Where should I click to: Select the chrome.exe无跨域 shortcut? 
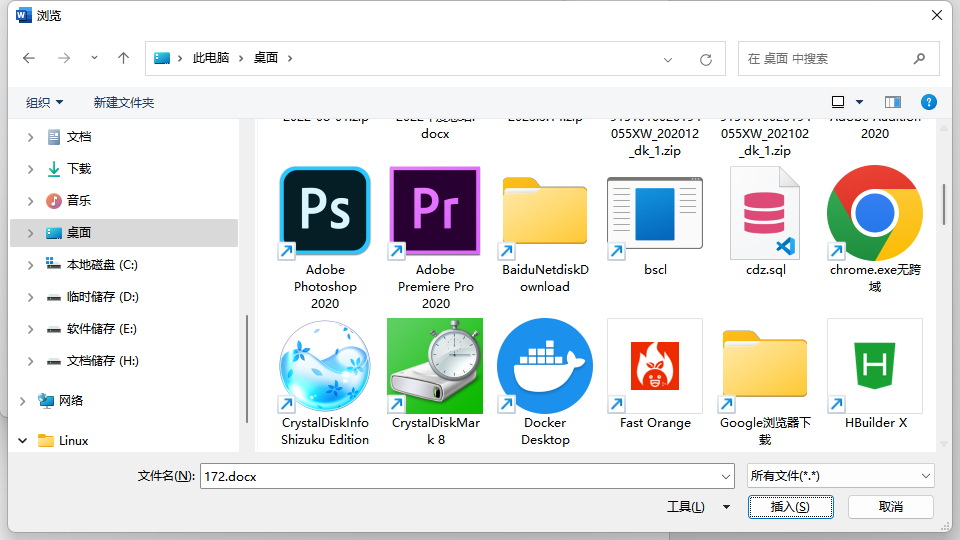tap(875, 230)
